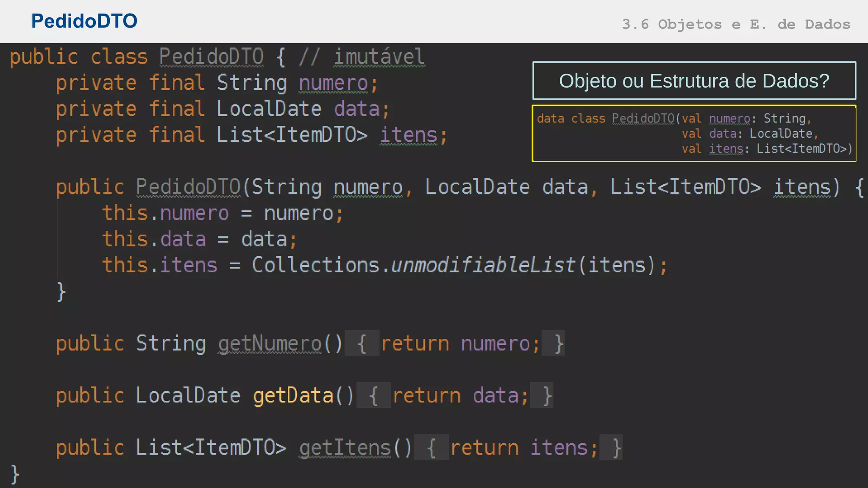
Task: Expand the folded opening brace of getItens()
Action: tap(431, 447)
